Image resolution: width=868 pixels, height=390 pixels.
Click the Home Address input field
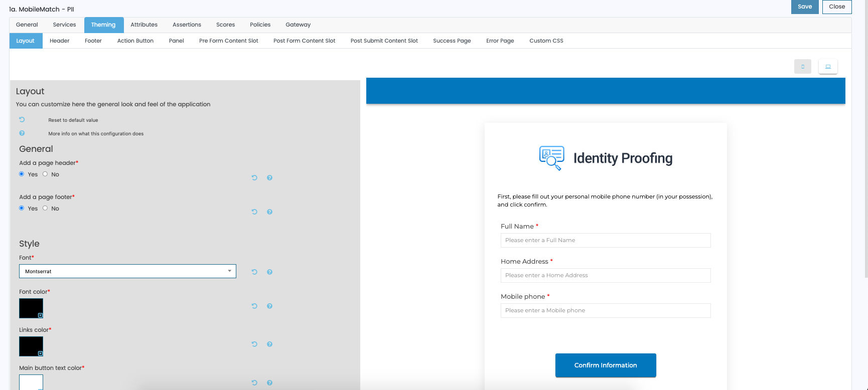(606, 275)
